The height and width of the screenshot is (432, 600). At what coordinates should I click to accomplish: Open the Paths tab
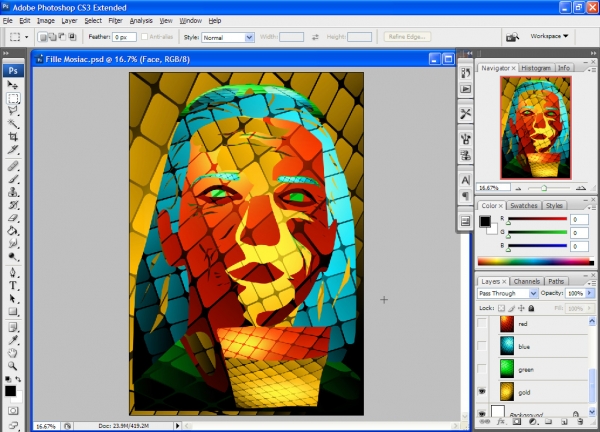(556, 281)
